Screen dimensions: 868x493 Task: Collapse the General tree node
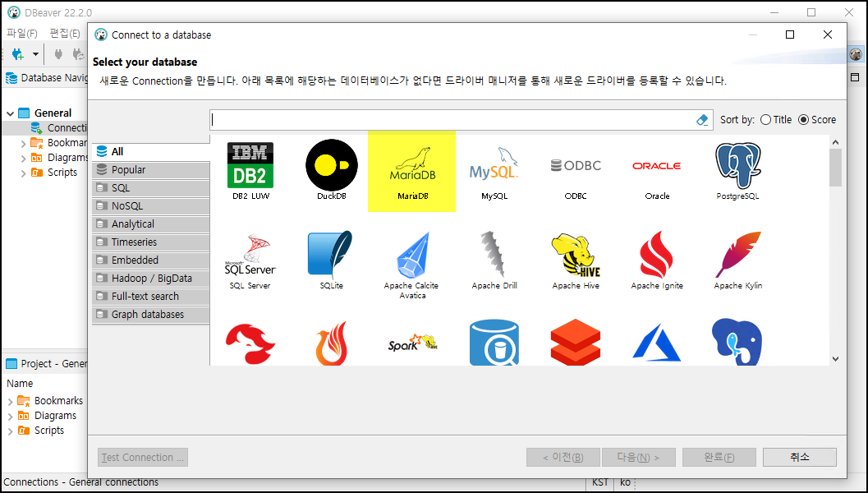[10, 113]
